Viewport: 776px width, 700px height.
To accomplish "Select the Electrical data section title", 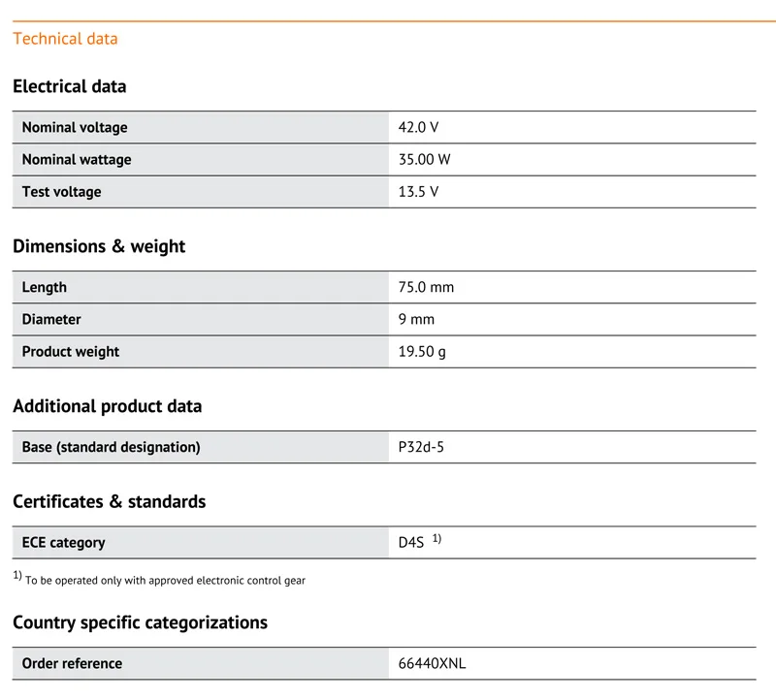I will tap(69, 86).
